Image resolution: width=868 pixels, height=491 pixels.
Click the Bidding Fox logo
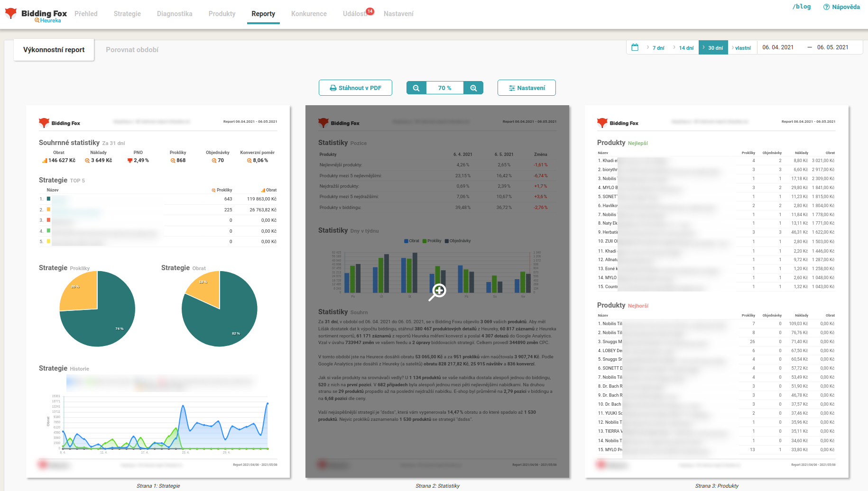coord(36,15)
